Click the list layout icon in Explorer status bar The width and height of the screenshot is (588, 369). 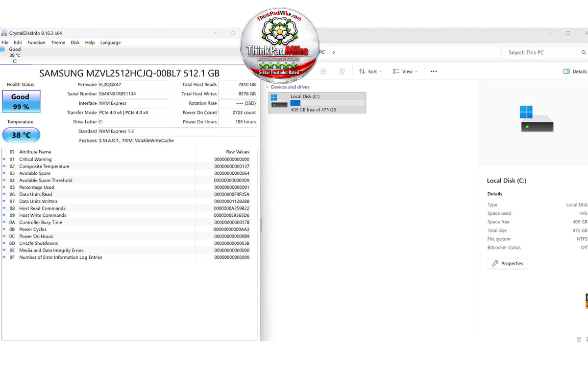[x=579, y=339]
